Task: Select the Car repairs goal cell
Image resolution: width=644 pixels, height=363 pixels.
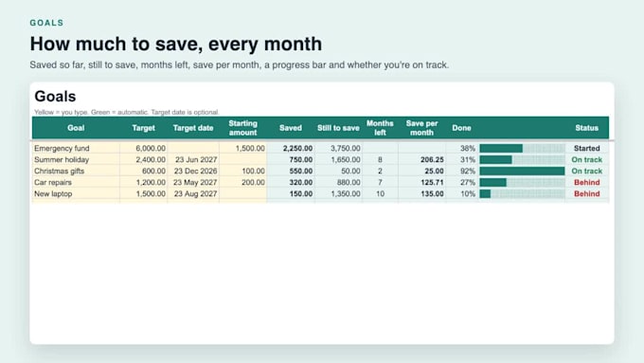Action: click(x=76, y=182)
